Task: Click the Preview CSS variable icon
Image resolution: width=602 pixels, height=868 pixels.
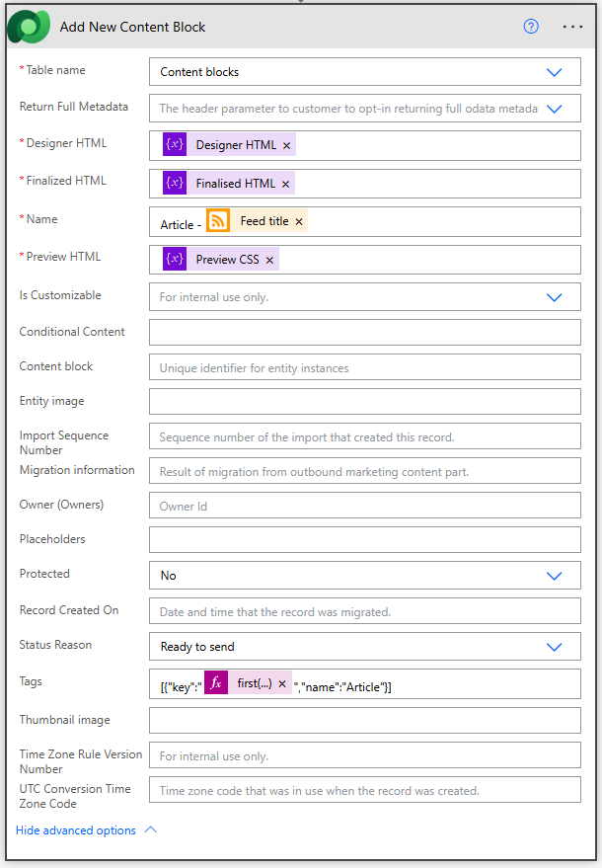Action: tap(175, 260)
